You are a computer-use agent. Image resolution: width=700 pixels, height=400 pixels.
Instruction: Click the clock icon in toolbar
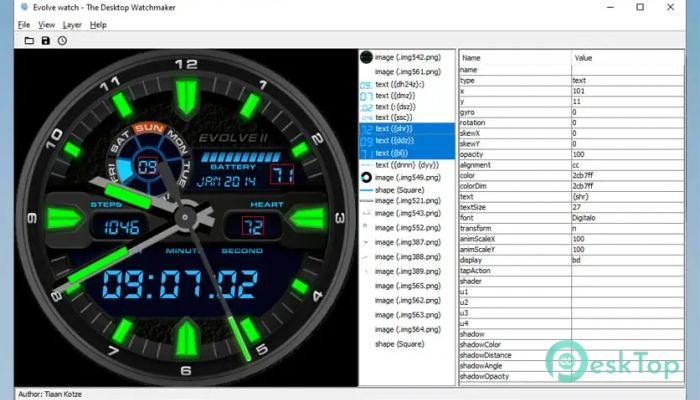coord(62,41)
